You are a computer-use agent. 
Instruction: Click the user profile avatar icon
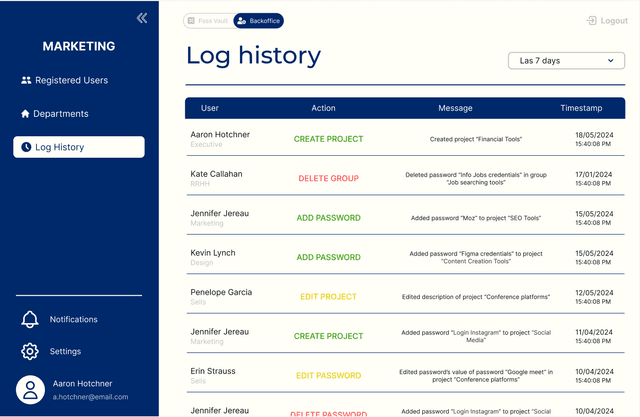[x=31, y=390]
